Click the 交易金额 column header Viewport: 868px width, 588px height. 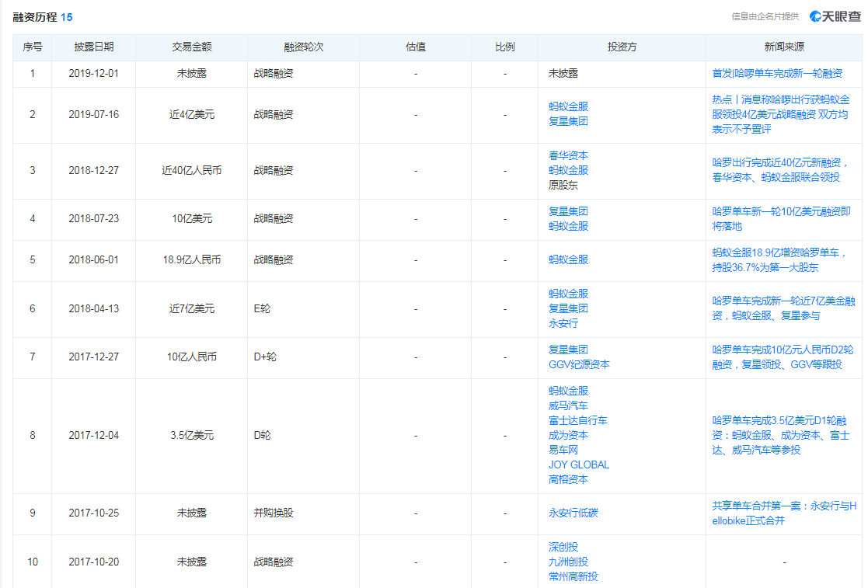click(x=191, y=47)
